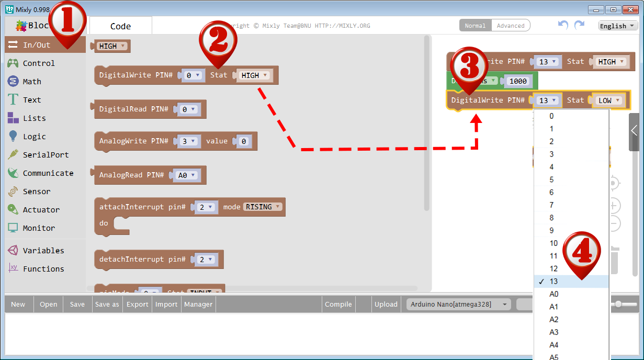Redo the last undone action
Screen dimensions: 644x360
point(579,25)
